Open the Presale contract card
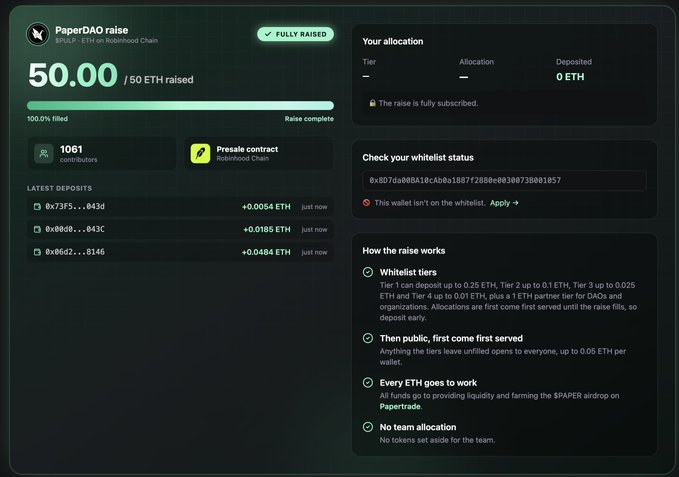 (259, 153)
